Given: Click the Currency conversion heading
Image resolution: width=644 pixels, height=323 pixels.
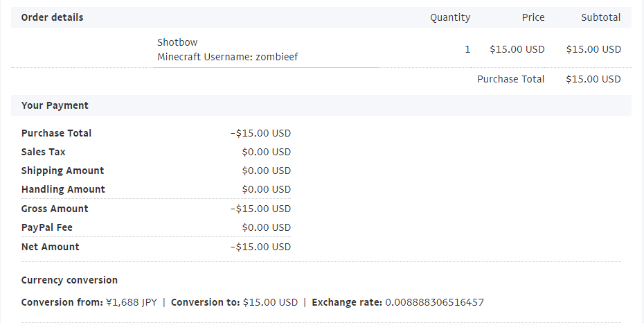Looking at the screenshot, I should (x=69, y=280).
